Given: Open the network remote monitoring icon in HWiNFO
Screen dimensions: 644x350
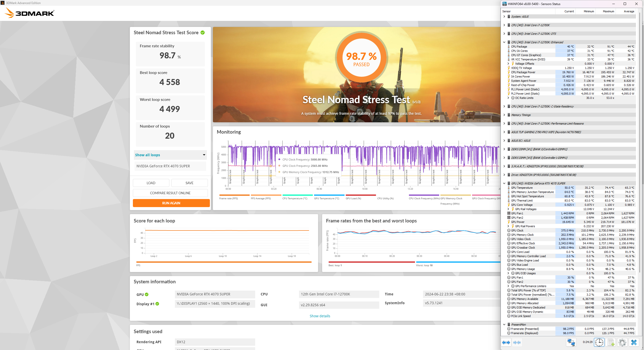Looking at the screenshot, I should click(x=571, y=342).
